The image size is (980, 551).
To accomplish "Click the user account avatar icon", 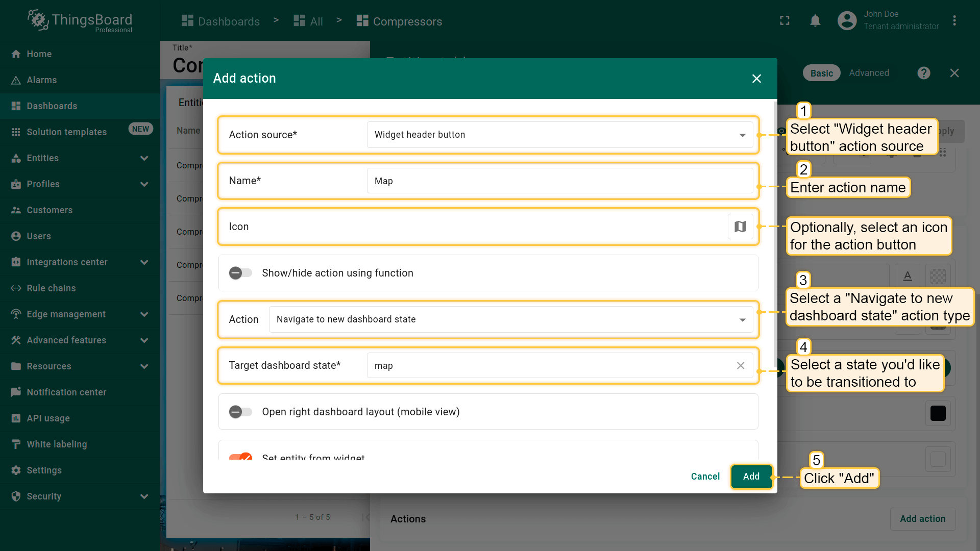I will click(x=847, y=21).
